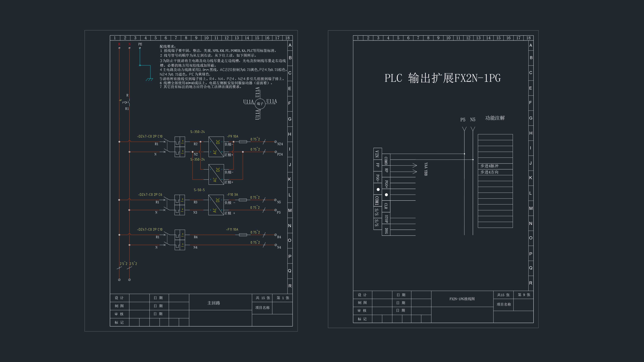Screen dimensions: 644x362
Task: Select the '主回路' title block text
Action: (214, 303)
